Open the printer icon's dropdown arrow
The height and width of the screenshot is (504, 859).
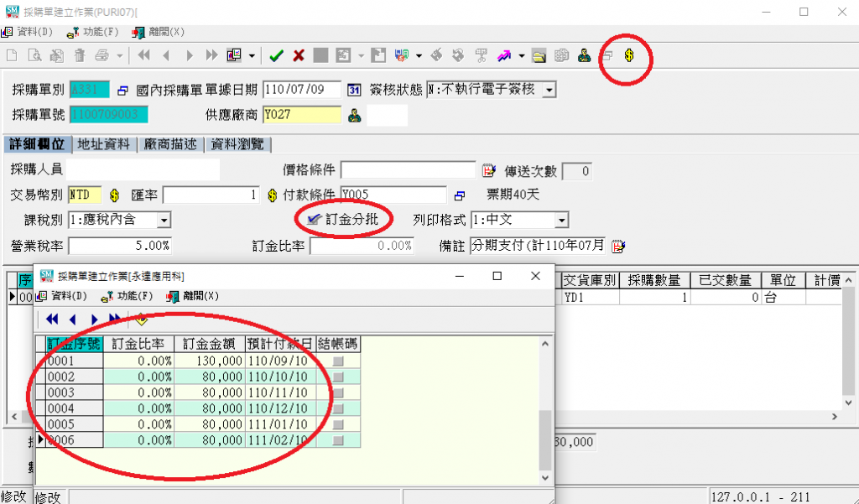[119, 55]
